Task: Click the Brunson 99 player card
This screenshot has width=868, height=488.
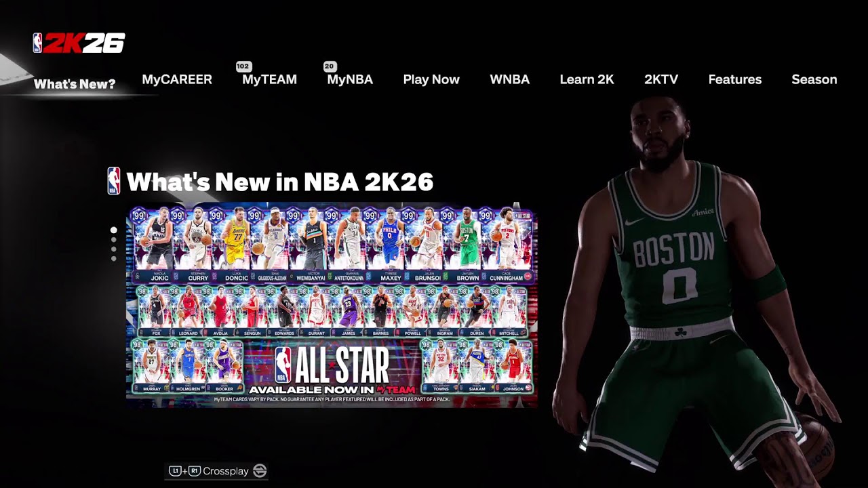Action: (422, 245)
